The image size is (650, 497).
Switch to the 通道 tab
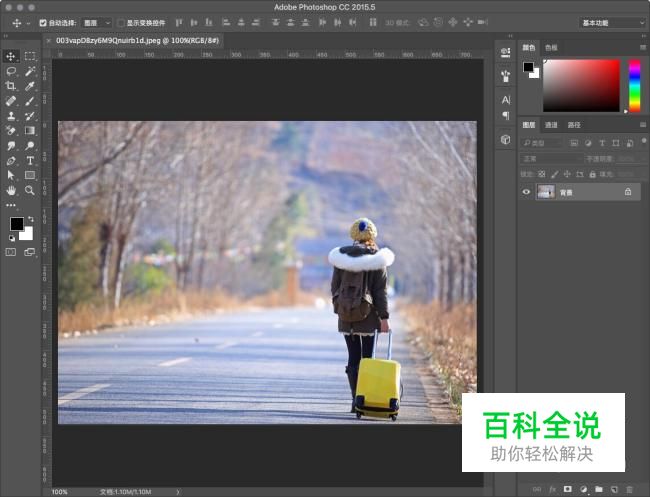(x=551, y=125)
